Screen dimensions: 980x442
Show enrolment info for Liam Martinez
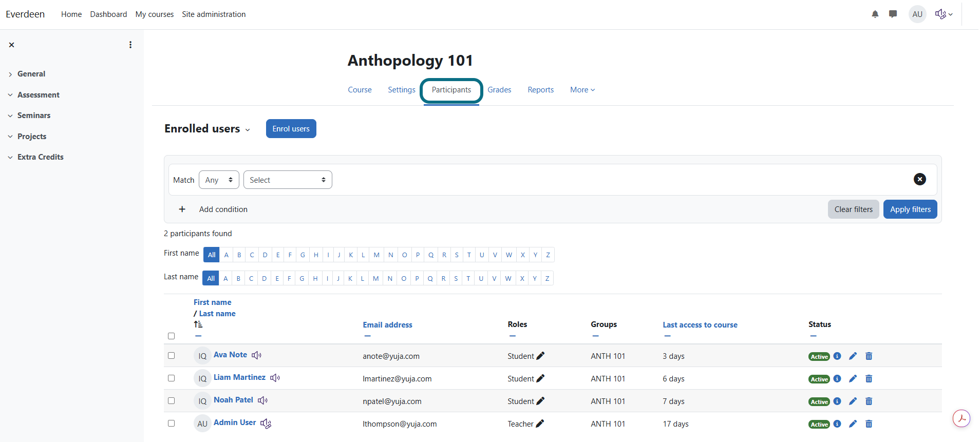click(x=837, y=379)
